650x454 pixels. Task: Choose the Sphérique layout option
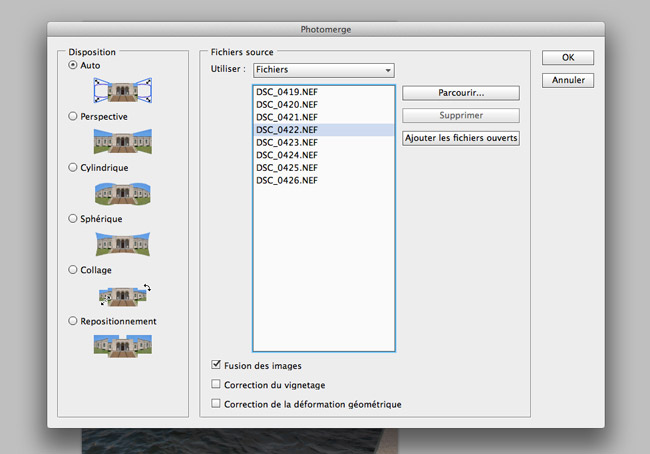click(x=73, y=219)
